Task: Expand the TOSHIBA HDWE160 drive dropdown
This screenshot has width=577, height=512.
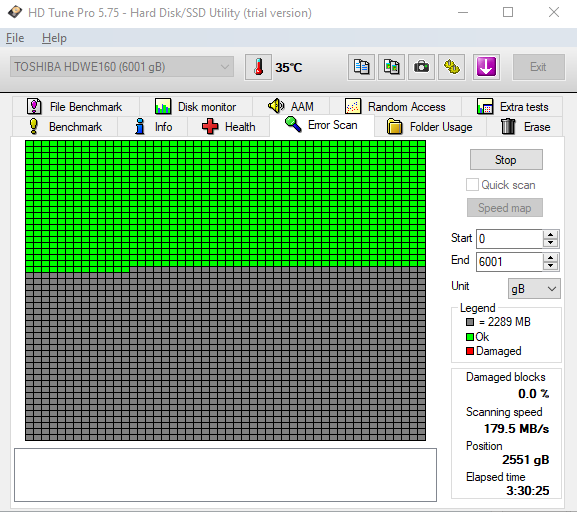Action: [x=122, y=67]
